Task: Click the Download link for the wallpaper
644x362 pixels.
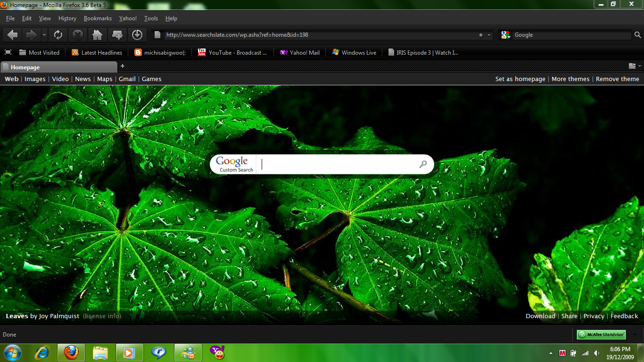Action: tap(540, 316)
